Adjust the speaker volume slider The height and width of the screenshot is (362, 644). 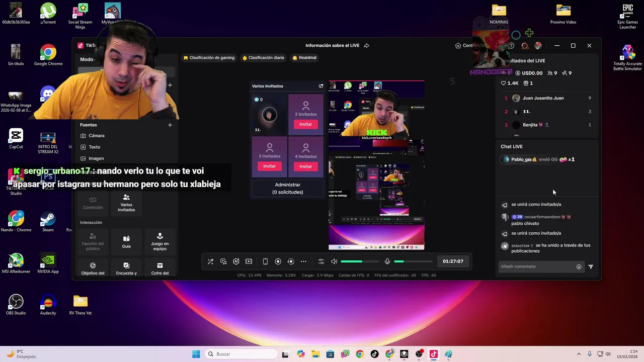[x=359, y=261]
